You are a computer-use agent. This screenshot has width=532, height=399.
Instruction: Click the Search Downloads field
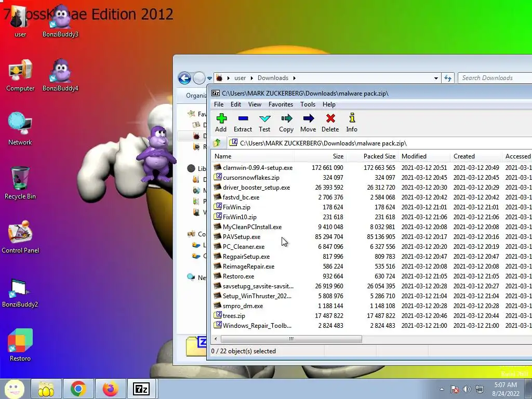(x=495, y=78)
